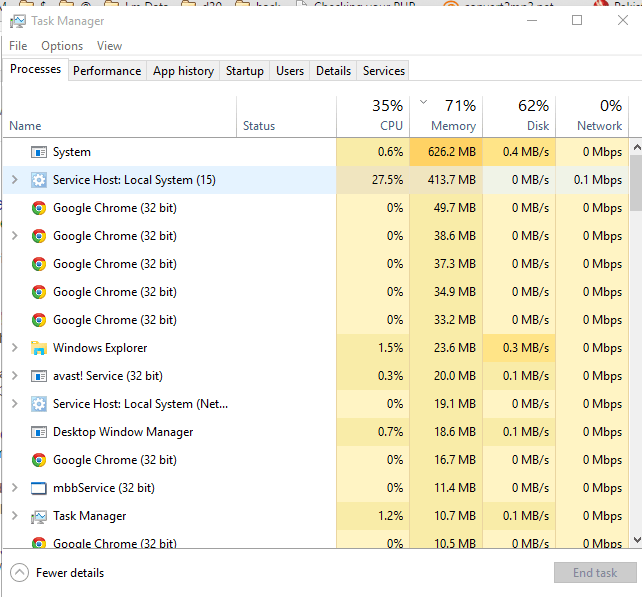
Task: Expand the avast! Service process
Action: (x=15, y=376)
